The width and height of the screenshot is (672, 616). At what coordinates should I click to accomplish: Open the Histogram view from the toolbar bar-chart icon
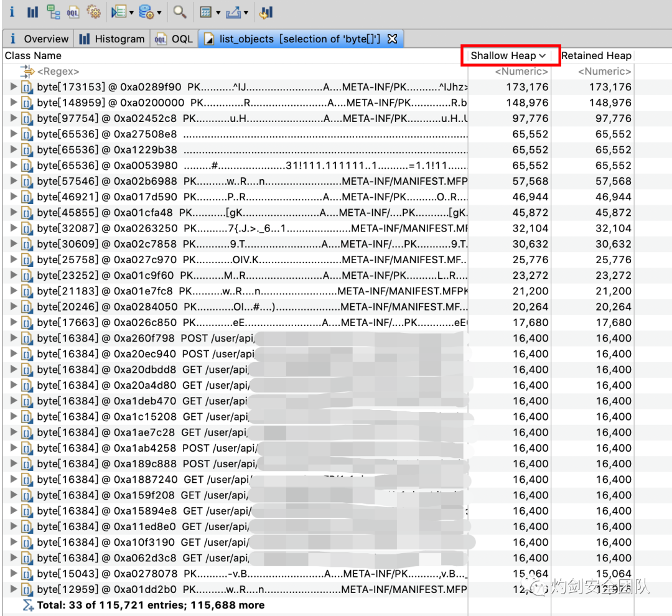[32, 12]
